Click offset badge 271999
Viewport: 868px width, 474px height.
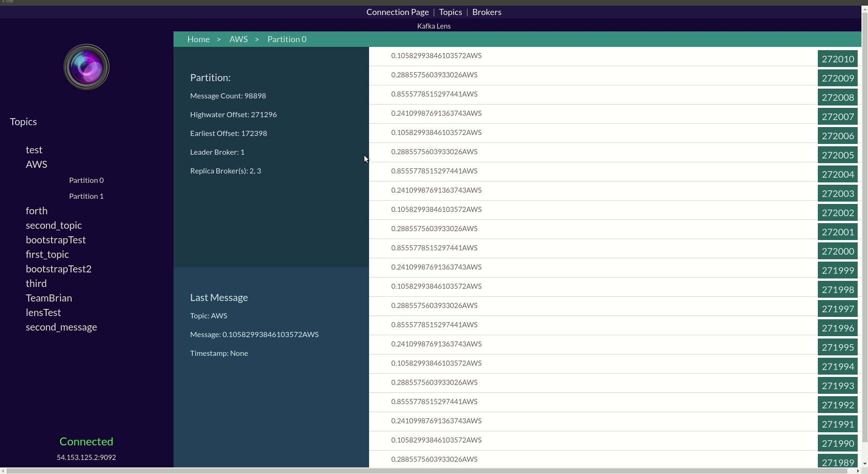838,271
